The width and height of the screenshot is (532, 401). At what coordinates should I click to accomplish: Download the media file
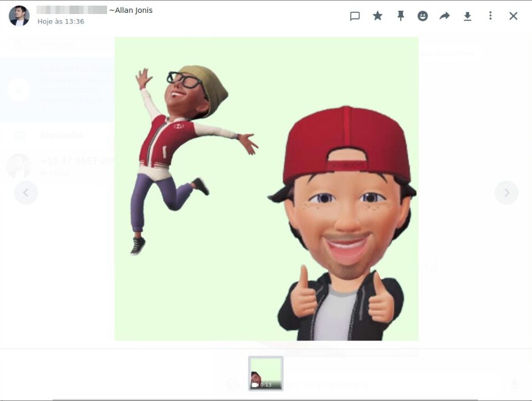[468, 16]
